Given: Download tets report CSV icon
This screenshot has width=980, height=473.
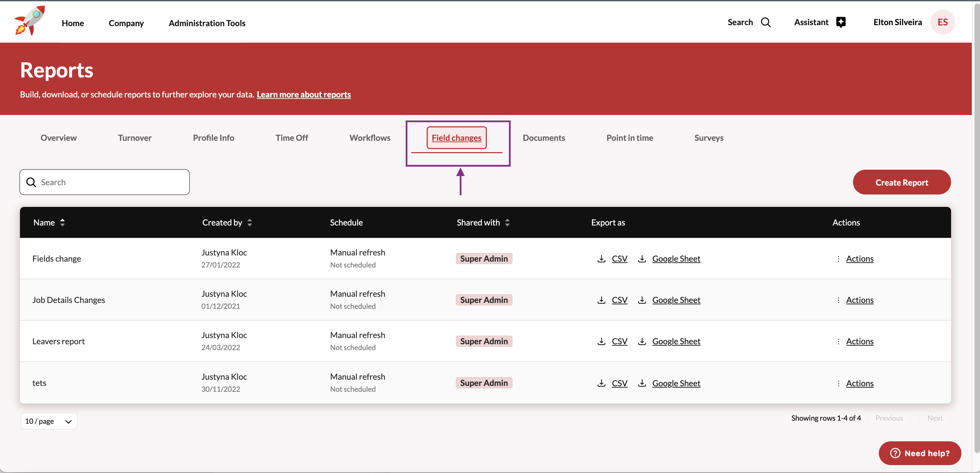Looking at the screenshot, I should point(601,383).
